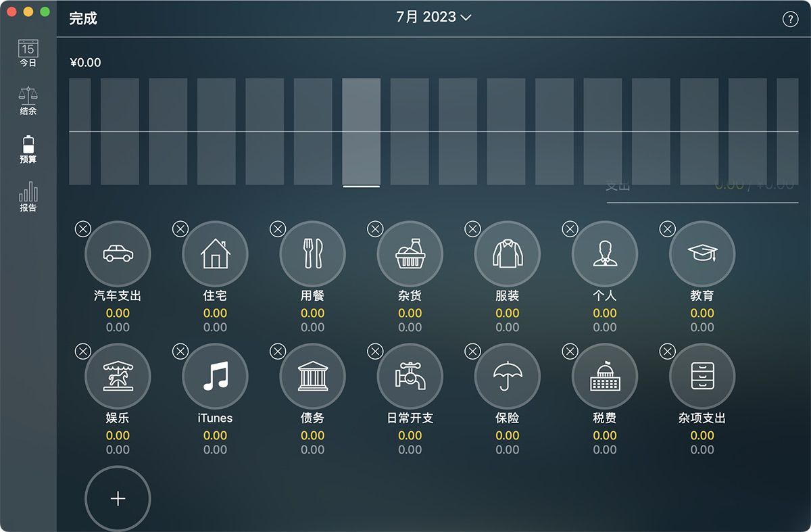
Task: Open the 住宅 budget category
Action: pyautogui.click(x=215, y=253)
